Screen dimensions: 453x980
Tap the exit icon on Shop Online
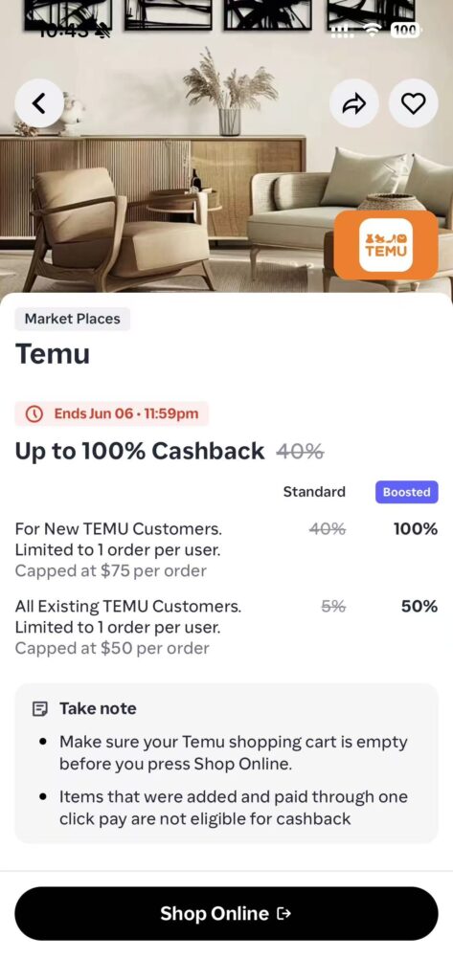[283, 914]
